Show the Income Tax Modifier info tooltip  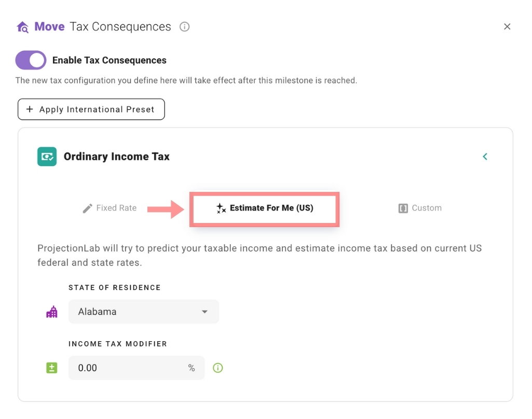coord(218,368)
